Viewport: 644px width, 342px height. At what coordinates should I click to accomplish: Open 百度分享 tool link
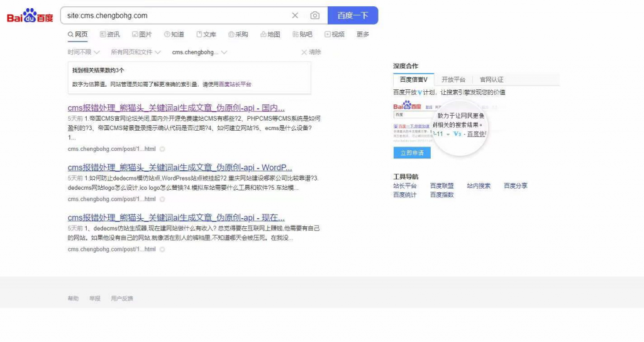tap(516, 186)
